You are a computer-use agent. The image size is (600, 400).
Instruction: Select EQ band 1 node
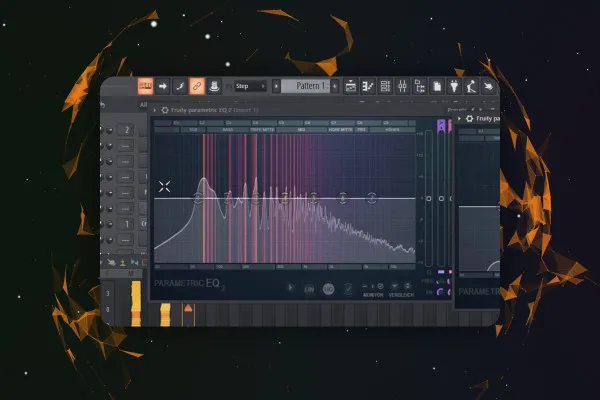[x=198, y=198]
